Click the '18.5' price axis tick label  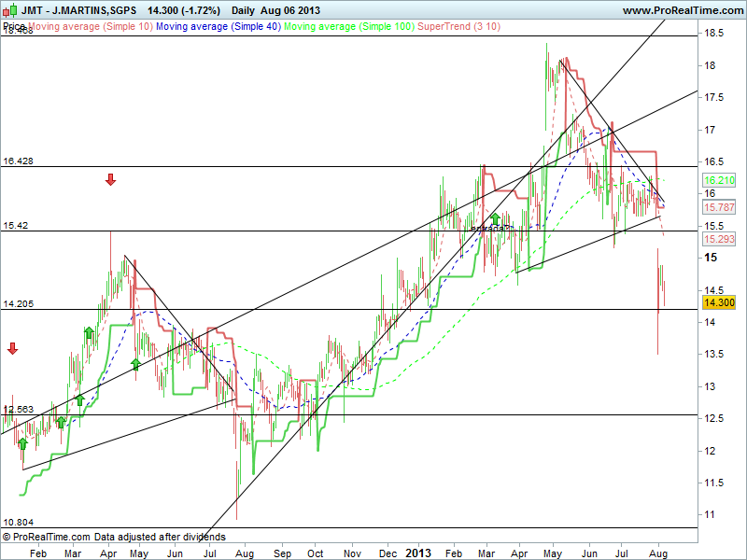(x=713, y=34)
